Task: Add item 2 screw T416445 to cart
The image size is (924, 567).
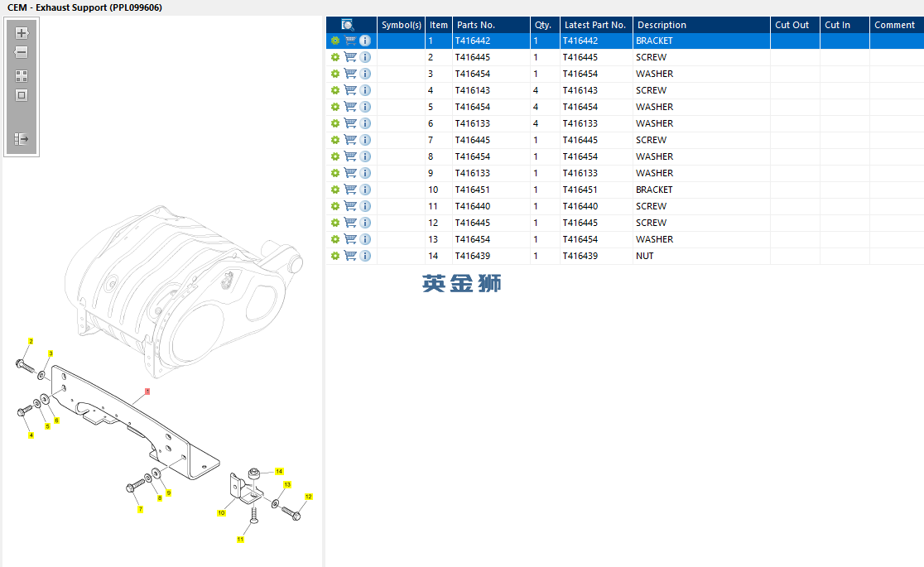Action: [x=350, y=57]
